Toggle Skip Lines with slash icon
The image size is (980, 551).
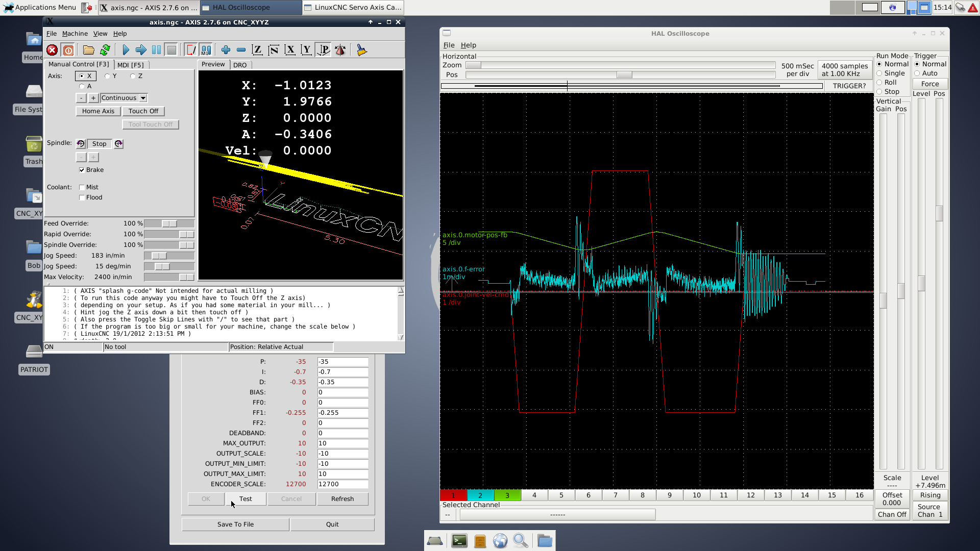pyautogui.click(x=191, y=50)
